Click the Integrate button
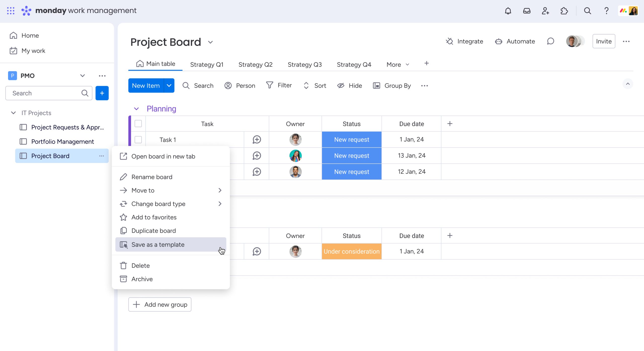Viewport: 644px width, 351px height. 464,41
